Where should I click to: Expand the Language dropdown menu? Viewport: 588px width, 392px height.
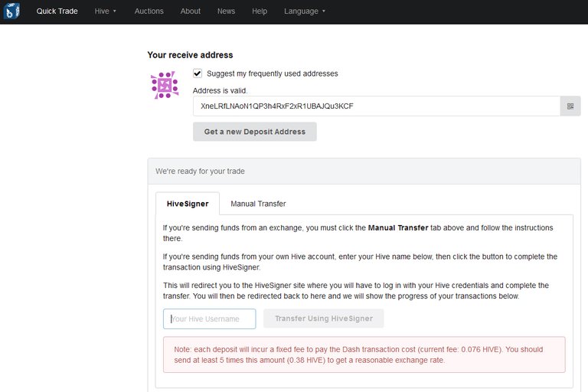coord(305,11)
